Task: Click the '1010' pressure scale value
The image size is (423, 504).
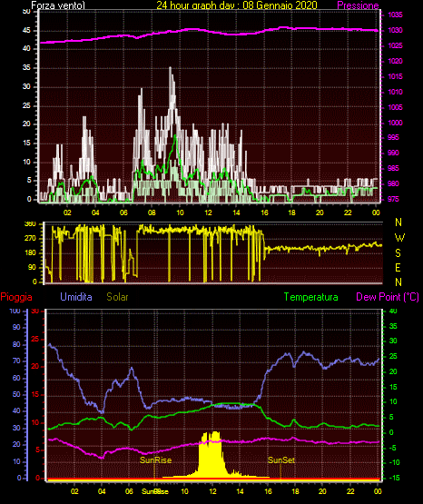Action: (x=395, y=92)
